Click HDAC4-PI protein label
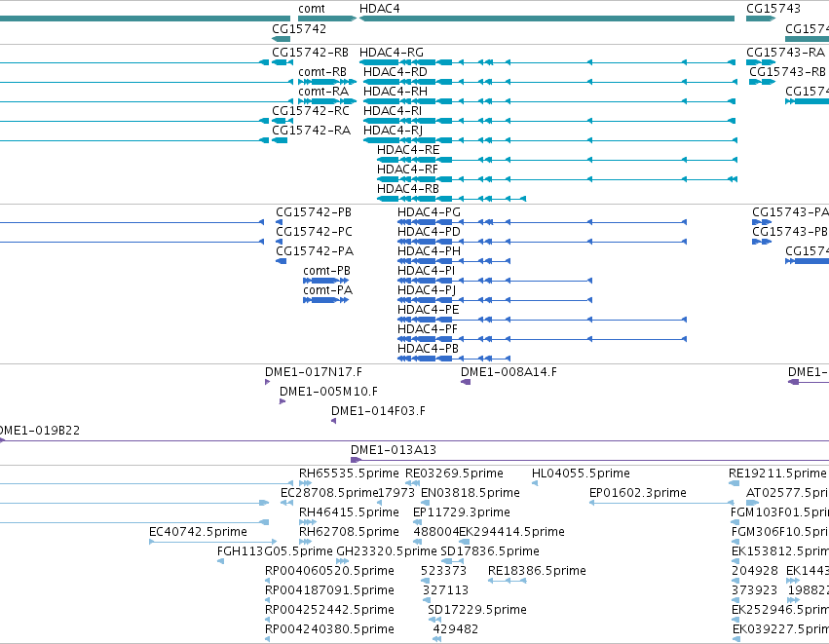829x644 pixels. [x=426, y=271]
